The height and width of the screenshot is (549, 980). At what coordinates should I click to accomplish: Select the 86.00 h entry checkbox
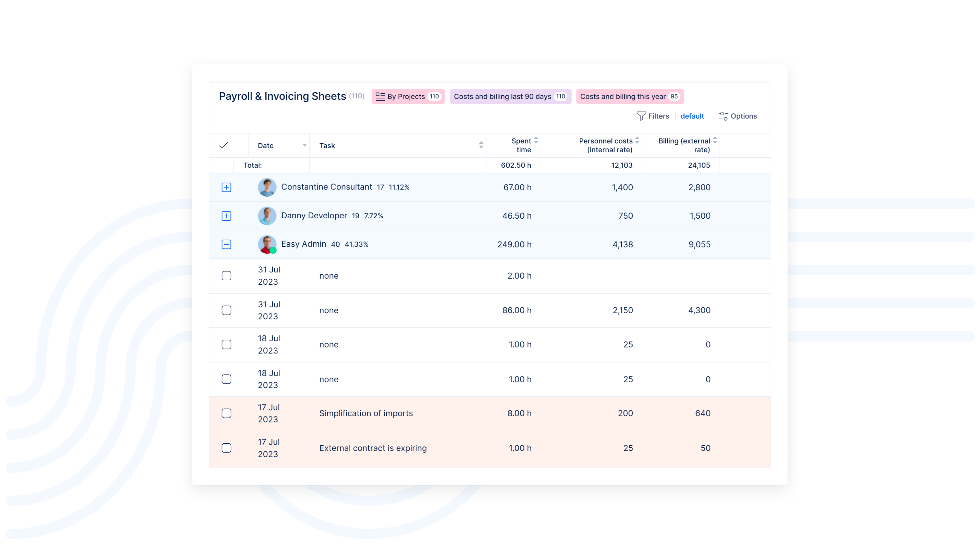[226, 310]
